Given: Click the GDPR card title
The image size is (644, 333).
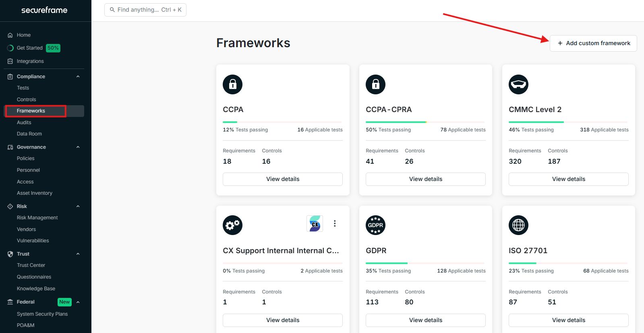Looking at the screenshot, I should (376, 251).
